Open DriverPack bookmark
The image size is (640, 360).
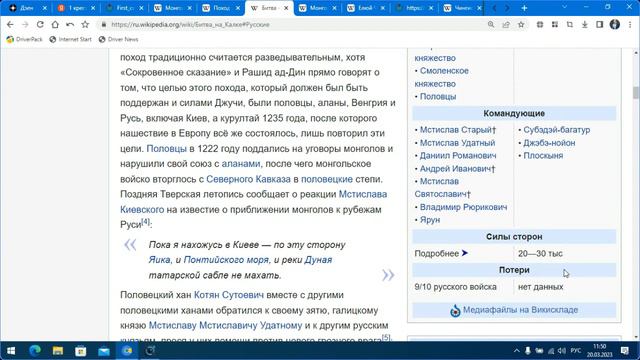[x=24, y=40]
